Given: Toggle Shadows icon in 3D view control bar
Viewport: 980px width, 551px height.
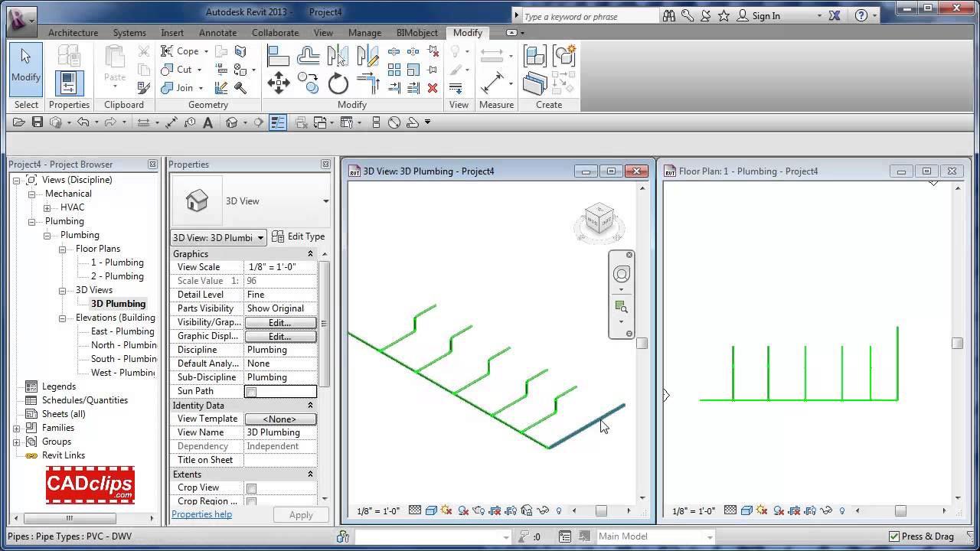Looking at the screenshot, I should 462,510.
